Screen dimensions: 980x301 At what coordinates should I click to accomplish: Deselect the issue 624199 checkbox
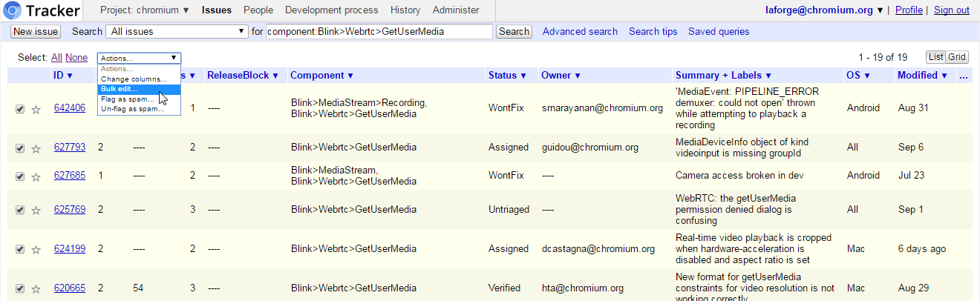click(20, 250)
